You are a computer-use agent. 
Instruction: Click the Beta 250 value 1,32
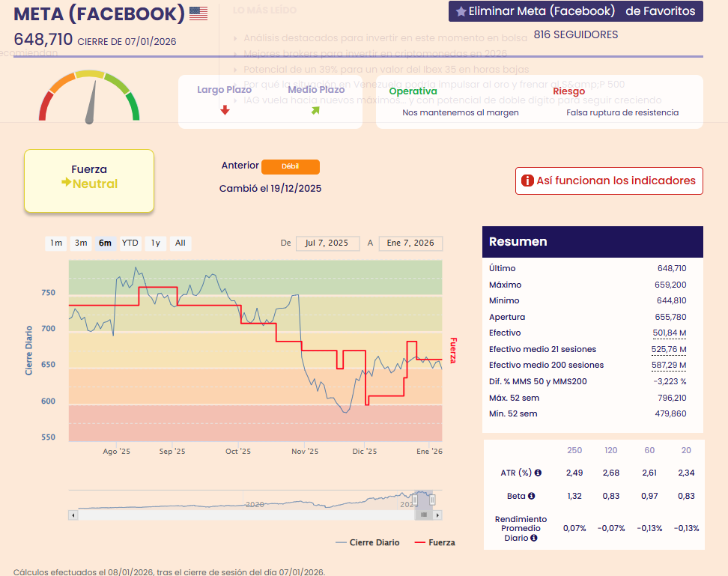(574, 496)
